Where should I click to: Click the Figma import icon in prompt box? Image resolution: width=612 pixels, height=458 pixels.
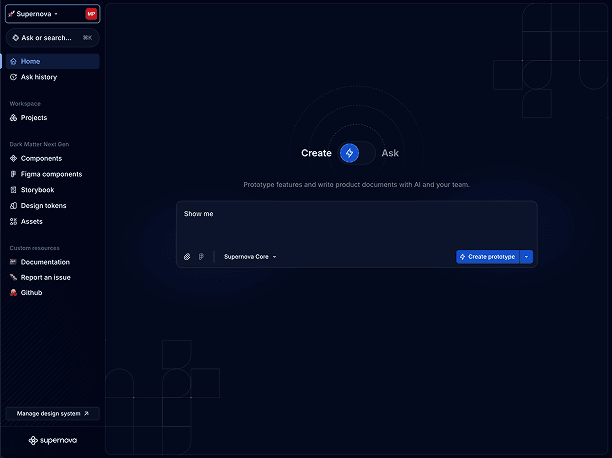201,257
